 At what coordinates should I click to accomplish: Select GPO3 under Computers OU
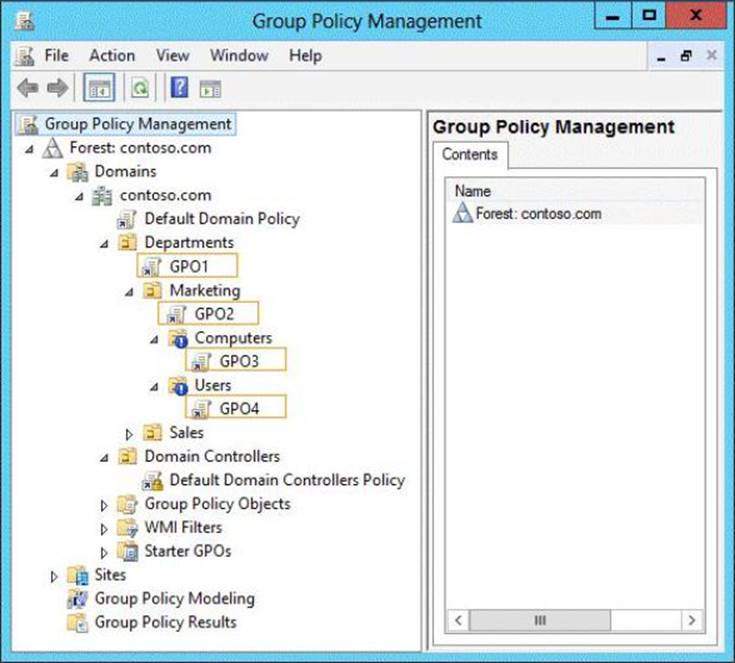(239, 361)
